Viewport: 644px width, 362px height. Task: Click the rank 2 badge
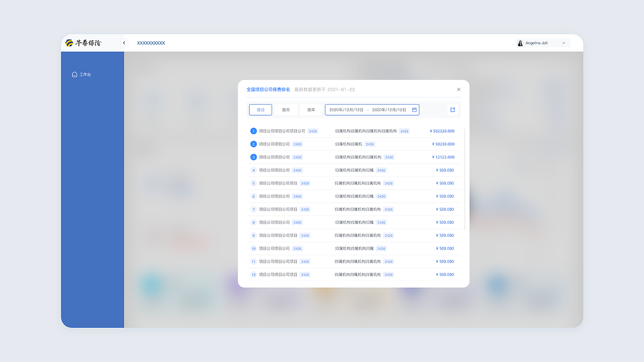tap(254, 144)
